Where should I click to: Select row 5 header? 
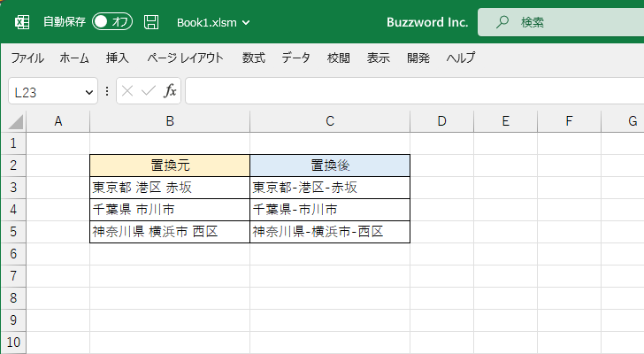[13, 232]
